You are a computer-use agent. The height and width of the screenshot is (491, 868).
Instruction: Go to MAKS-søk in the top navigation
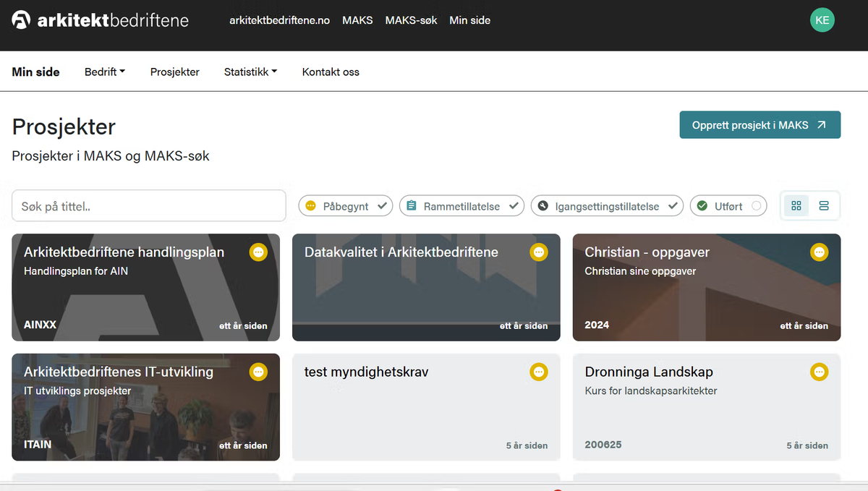click(411, 20)
